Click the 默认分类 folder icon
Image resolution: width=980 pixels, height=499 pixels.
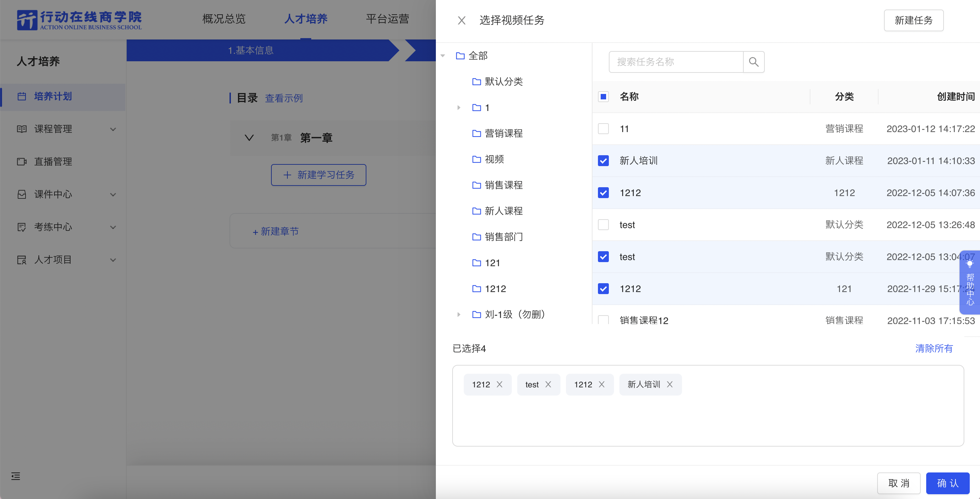coord(477,82)
